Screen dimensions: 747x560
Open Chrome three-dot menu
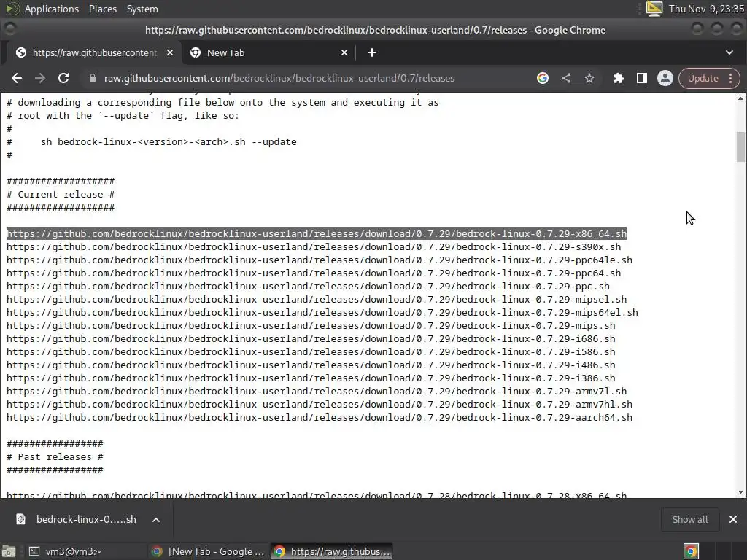point(731,79)
